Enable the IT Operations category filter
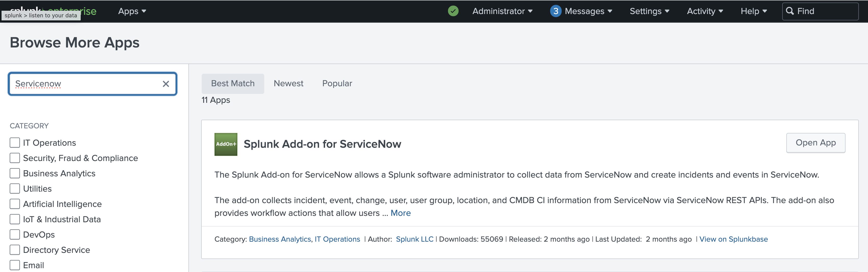Image resolution: width=868 pixels, height=272 pixels. (15, 142)
